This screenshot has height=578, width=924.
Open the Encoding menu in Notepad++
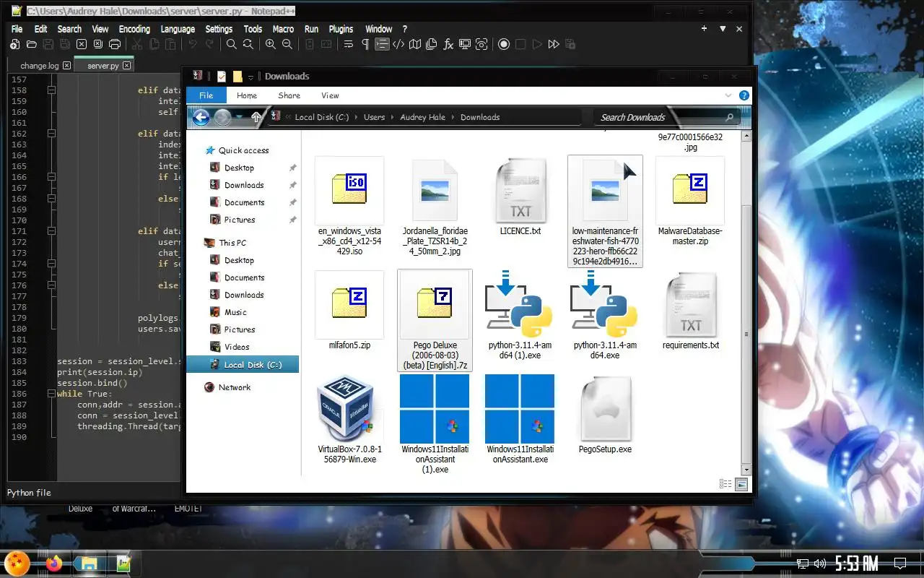point(134,29)
